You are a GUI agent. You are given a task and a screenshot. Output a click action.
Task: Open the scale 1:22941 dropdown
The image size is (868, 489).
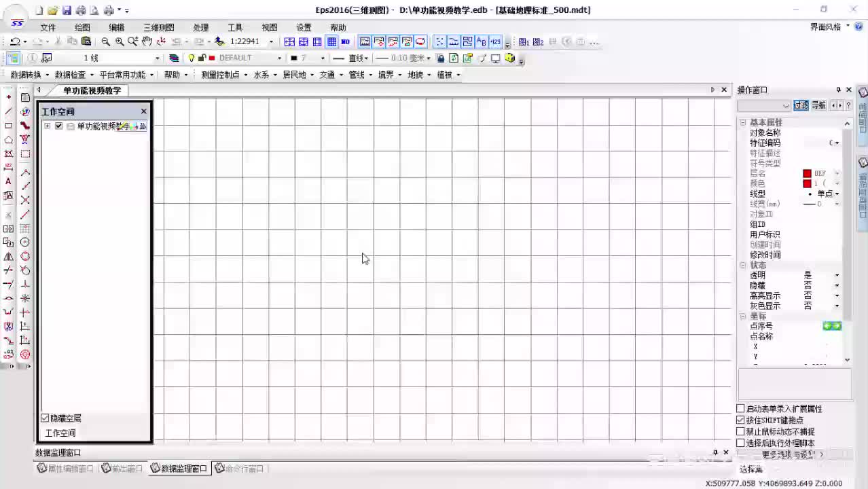[x=271, y=41]
